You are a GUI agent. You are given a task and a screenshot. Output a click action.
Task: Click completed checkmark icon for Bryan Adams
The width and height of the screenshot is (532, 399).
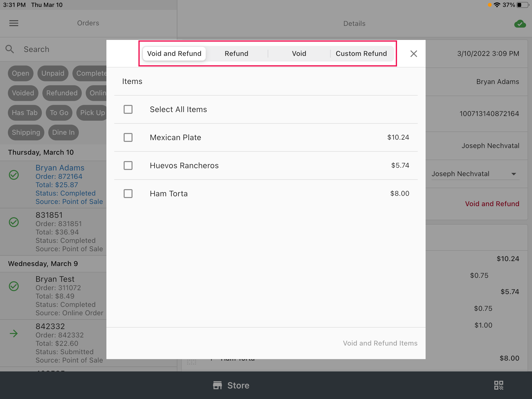[x=14, y=175]
